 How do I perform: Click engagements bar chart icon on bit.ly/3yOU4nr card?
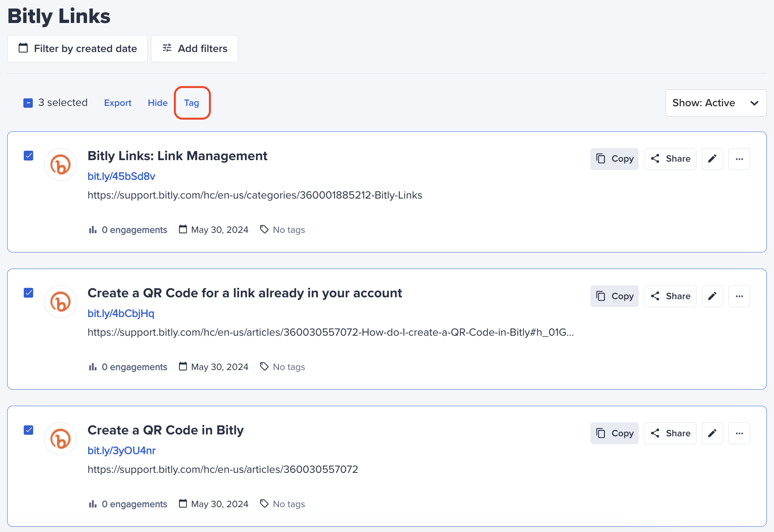coord(93,504)
